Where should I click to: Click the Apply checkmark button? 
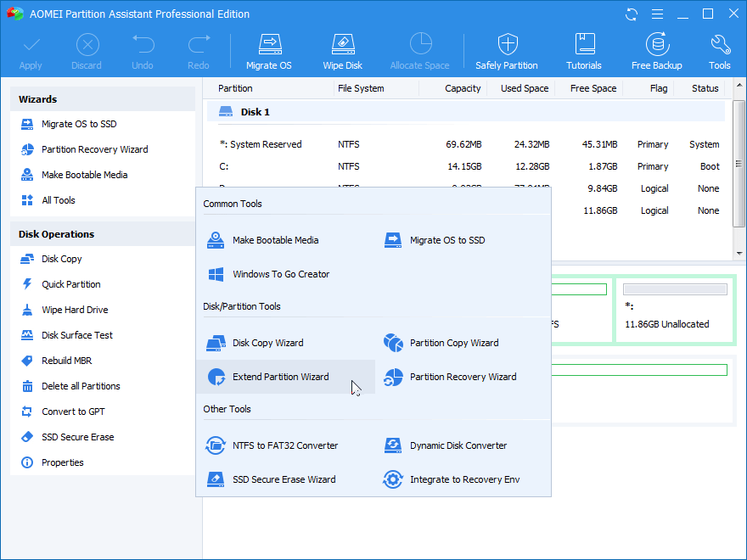click(x=31, y=52)
